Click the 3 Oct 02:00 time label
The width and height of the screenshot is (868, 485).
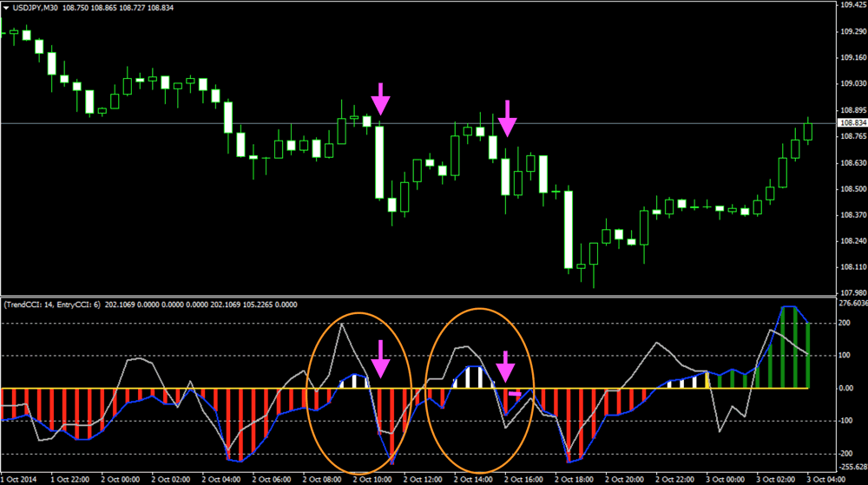(x=775, y=480)
